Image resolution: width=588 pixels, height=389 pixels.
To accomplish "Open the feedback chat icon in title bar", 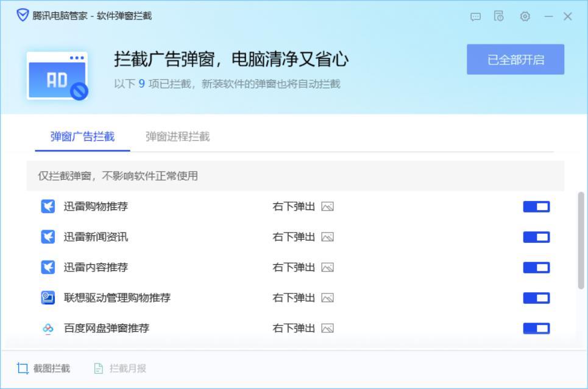I will tap(475, 16).
